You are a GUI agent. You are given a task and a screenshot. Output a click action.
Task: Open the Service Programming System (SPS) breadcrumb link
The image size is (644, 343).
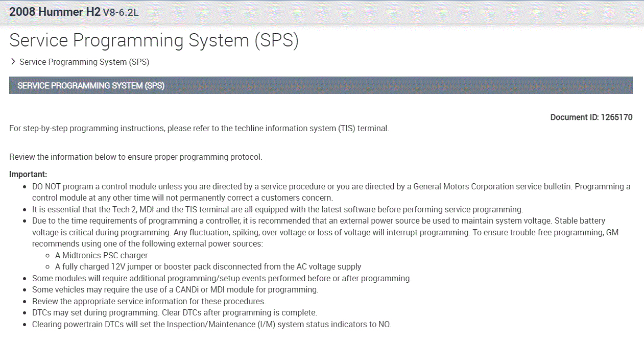84,62
